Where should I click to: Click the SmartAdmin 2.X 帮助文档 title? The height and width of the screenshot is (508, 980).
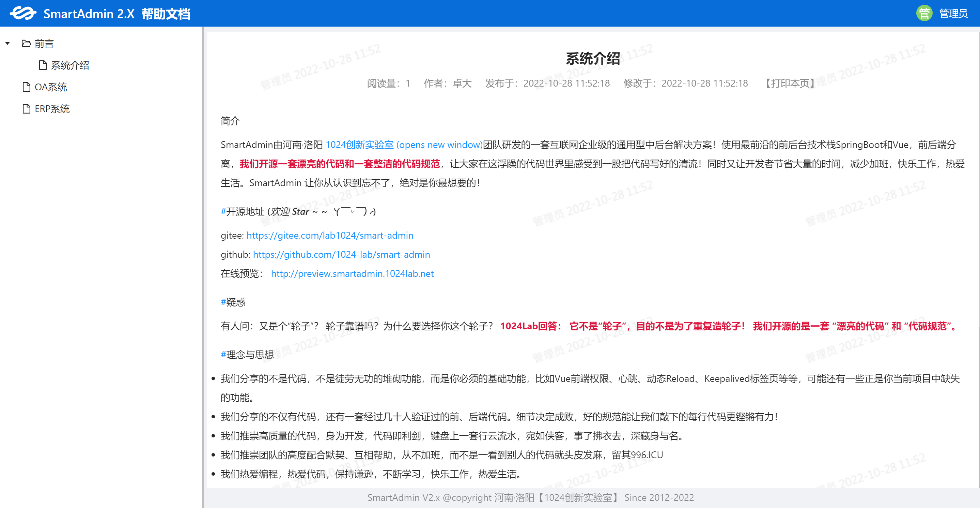click(117, 14)
